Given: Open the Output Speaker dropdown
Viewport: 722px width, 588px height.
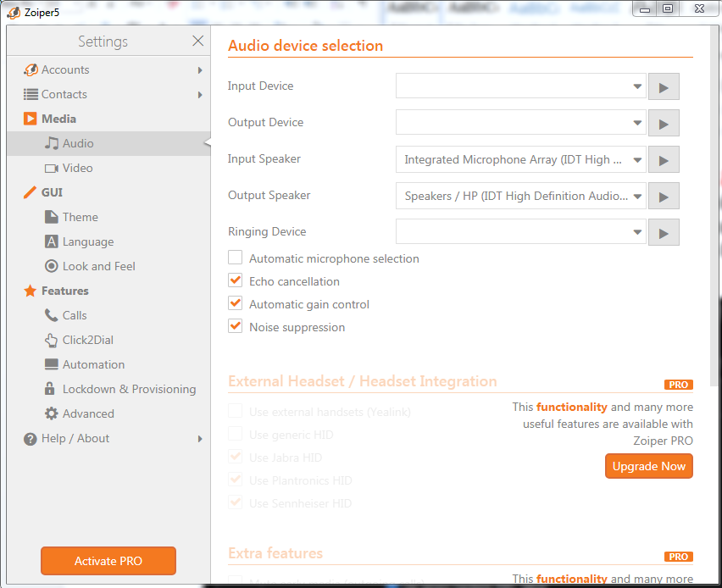Looking at the screenshot, I should (521, 195).
